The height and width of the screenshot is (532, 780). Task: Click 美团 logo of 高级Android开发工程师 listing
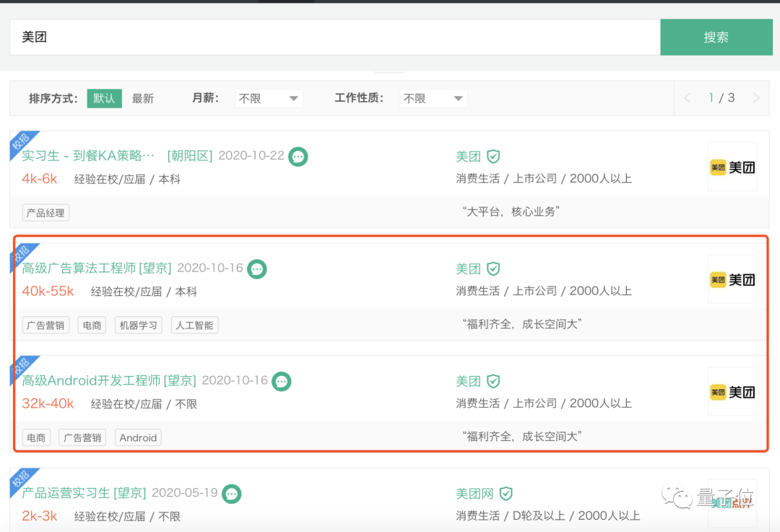point(732,392)
